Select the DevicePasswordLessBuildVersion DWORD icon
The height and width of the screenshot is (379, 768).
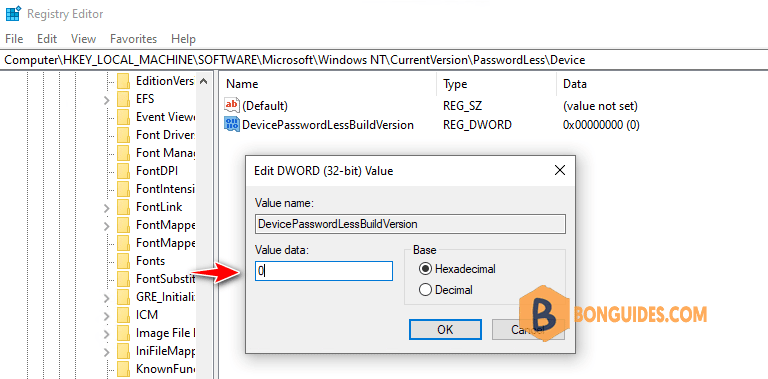coord(232,124)
